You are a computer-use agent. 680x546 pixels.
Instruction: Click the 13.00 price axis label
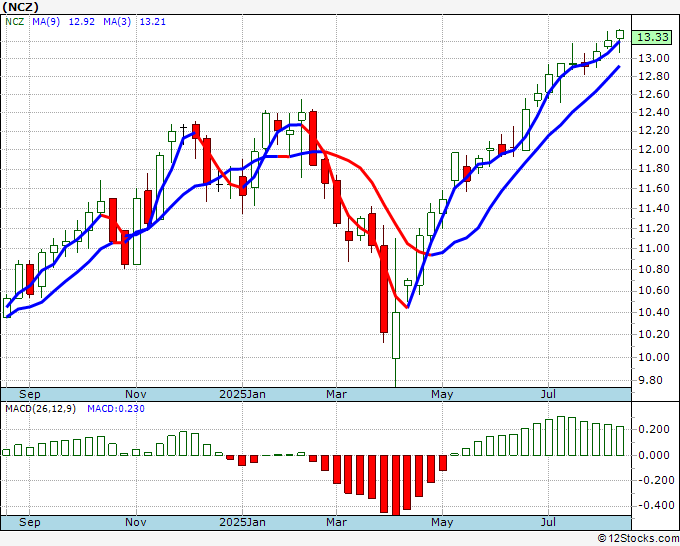pyautogui.click(x=654, y=58)
